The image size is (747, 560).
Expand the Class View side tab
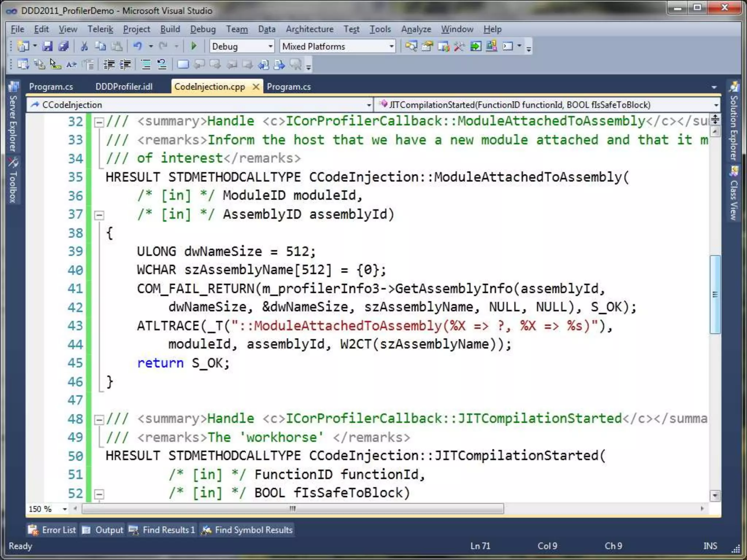pos(734,193)
